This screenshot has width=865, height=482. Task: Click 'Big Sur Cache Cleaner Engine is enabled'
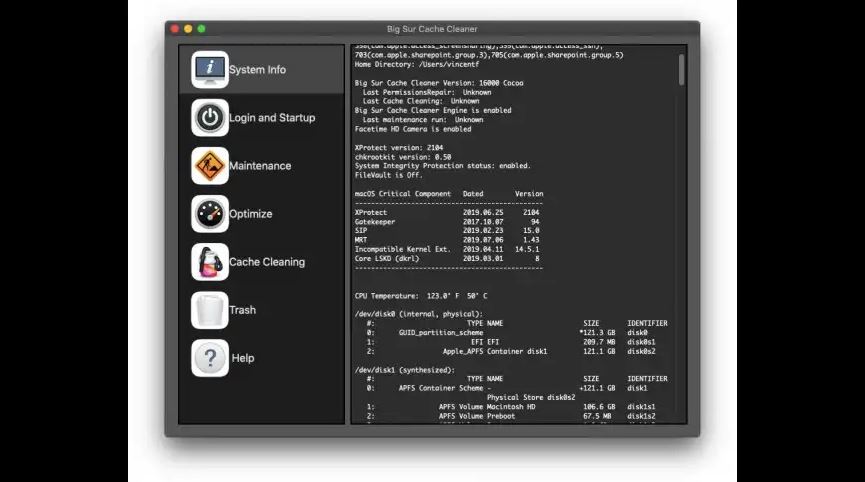433,110
